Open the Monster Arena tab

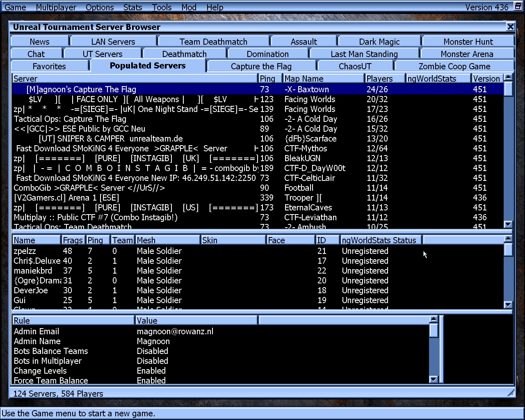point(467,54)
